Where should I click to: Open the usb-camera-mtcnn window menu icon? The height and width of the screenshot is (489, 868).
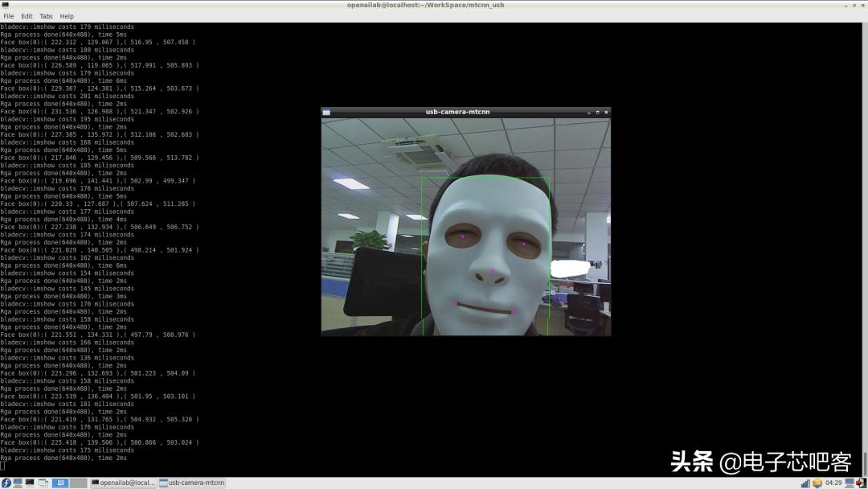pyautogui.click(x=326, y=112)
